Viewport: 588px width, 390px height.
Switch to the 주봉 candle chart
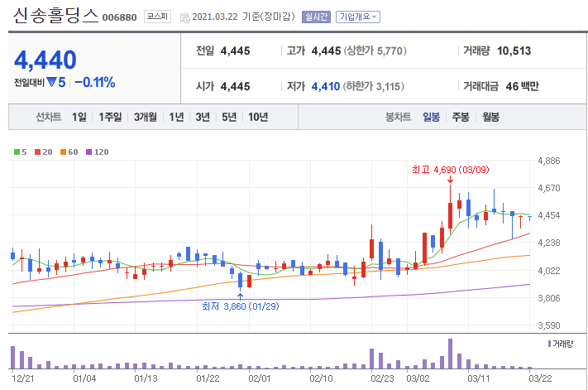point(461,117)
